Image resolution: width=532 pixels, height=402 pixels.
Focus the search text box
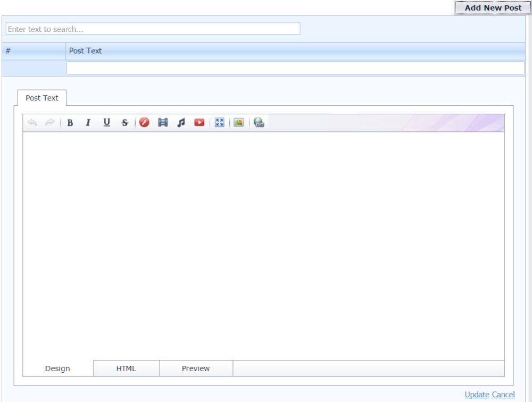[x=153, y=29]
